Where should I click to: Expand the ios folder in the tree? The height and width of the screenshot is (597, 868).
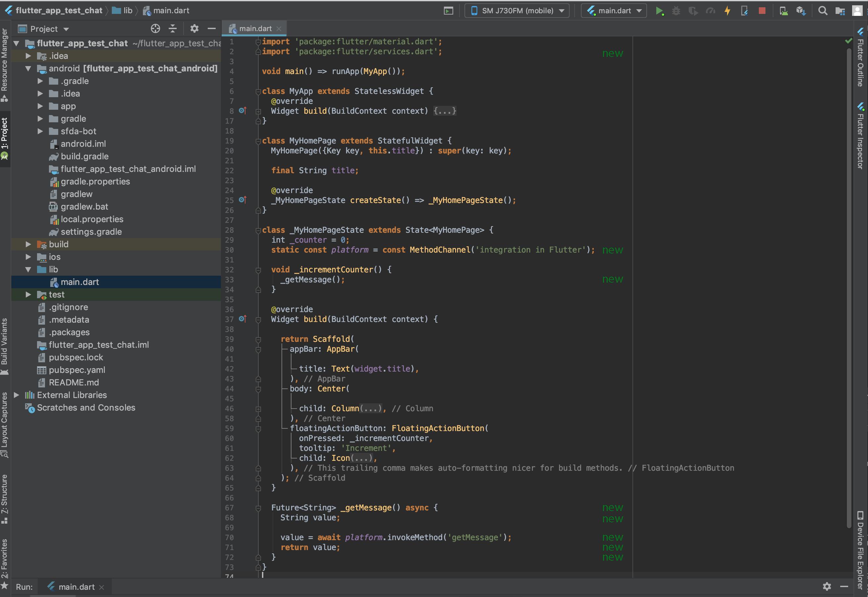click(28, 257)
